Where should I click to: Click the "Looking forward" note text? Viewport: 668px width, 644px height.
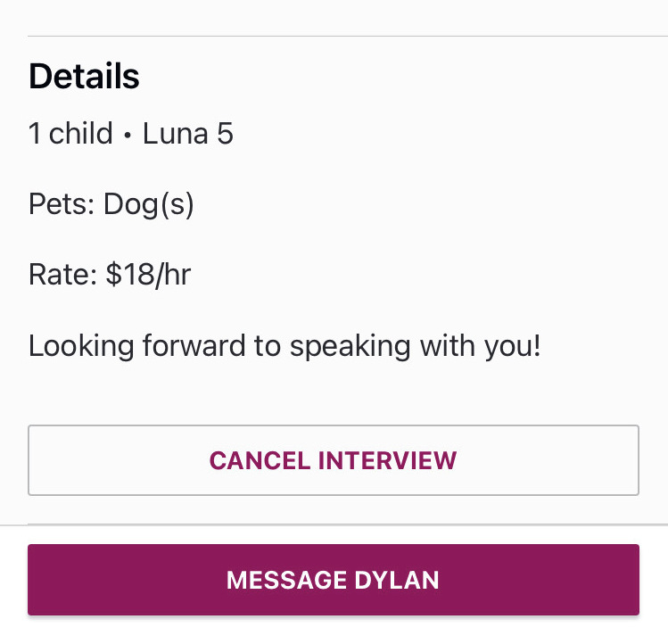285,345
